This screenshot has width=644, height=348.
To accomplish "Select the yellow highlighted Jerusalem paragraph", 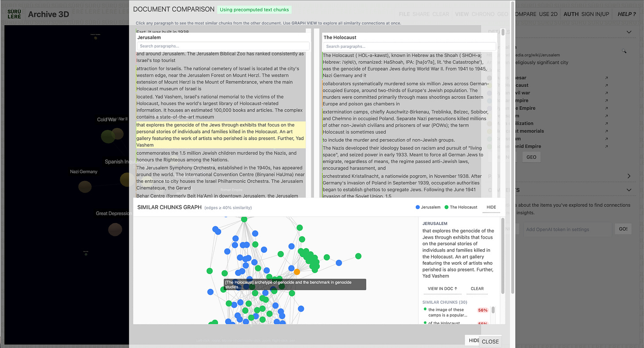I will [221, 135].
